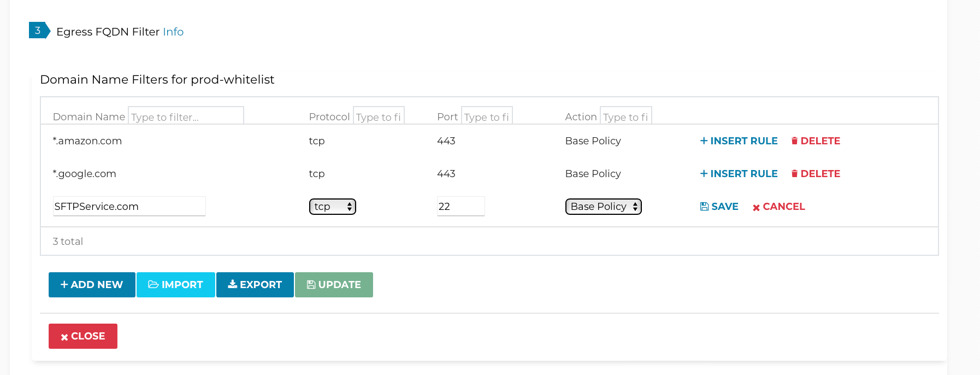Click the download icon on the Export button
The height and width of the screenshot is (375, 980).
[x=232, y=284]
